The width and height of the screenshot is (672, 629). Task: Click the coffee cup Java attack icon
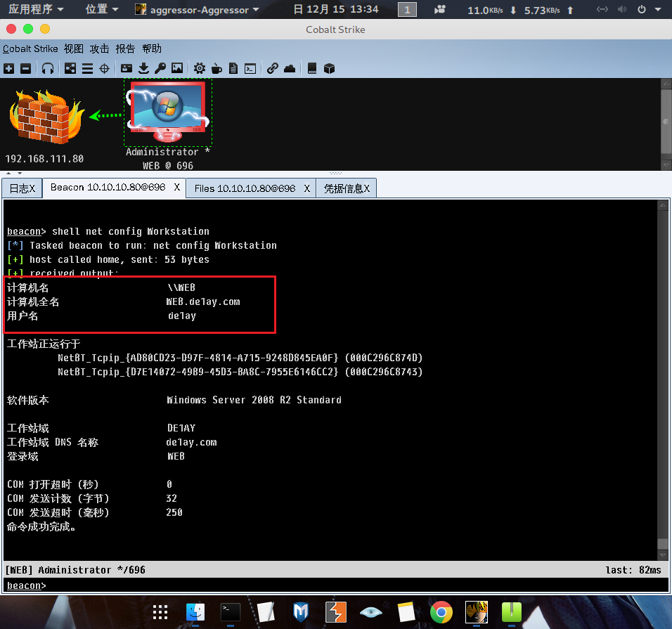(217, 69)
